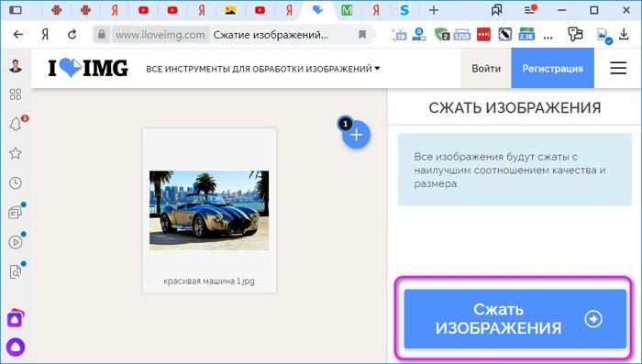Click the bookmark icon in the address bar

[x=362, y=35]
